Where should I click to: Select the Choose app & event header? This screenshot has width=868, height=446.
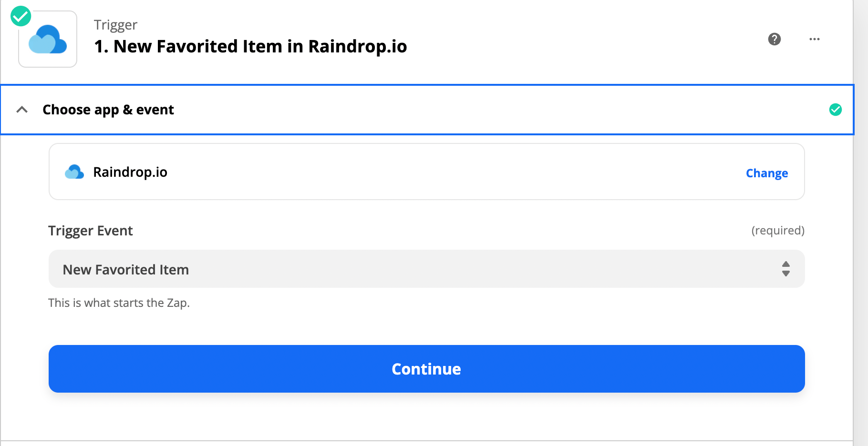click(x=108, y=110)
